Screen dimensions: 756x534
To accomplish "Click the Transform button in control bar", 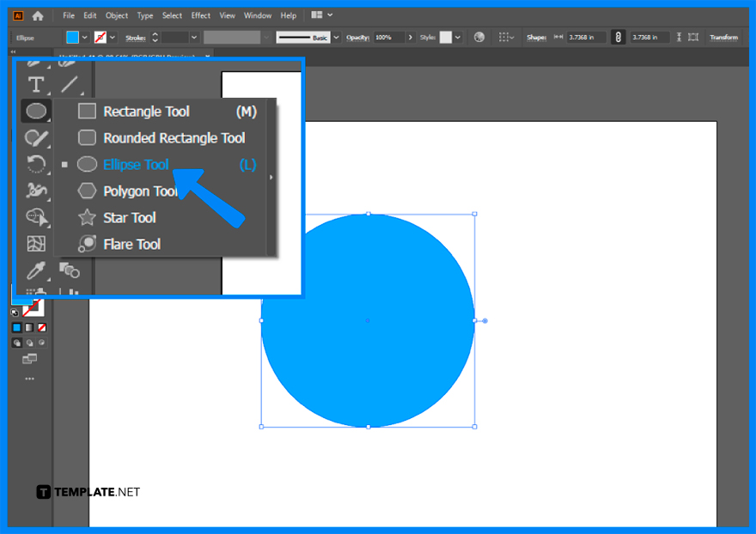I will (x=722, y=37).
